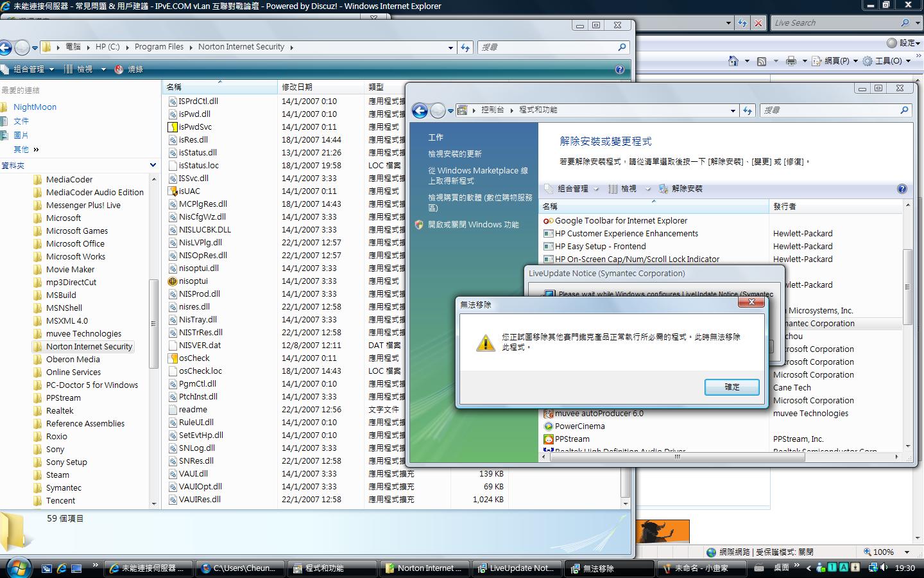Open the help question-mark icon in Programs and Features
The image size is (924, 578).
tap(902, 189)
